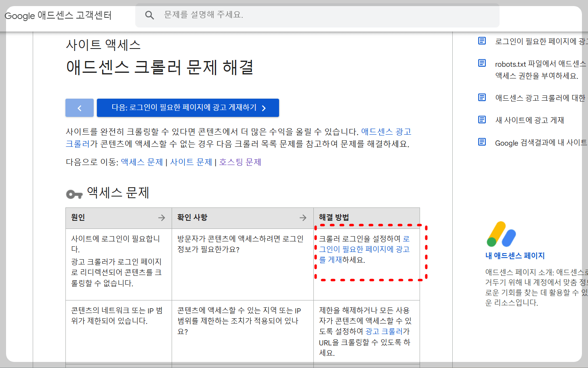
Task: Open sidebar article '애드센스 광고 크롤러에 대한'
Action: pyautogui.click(x=541, y=98)
